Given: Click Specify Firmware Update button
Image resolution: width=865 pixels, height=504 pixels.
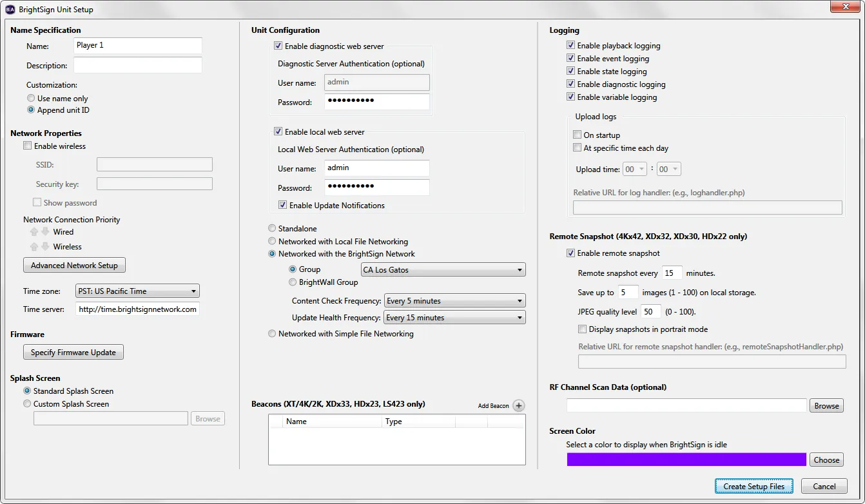Looking at the screenshot, I should (73, 353).
